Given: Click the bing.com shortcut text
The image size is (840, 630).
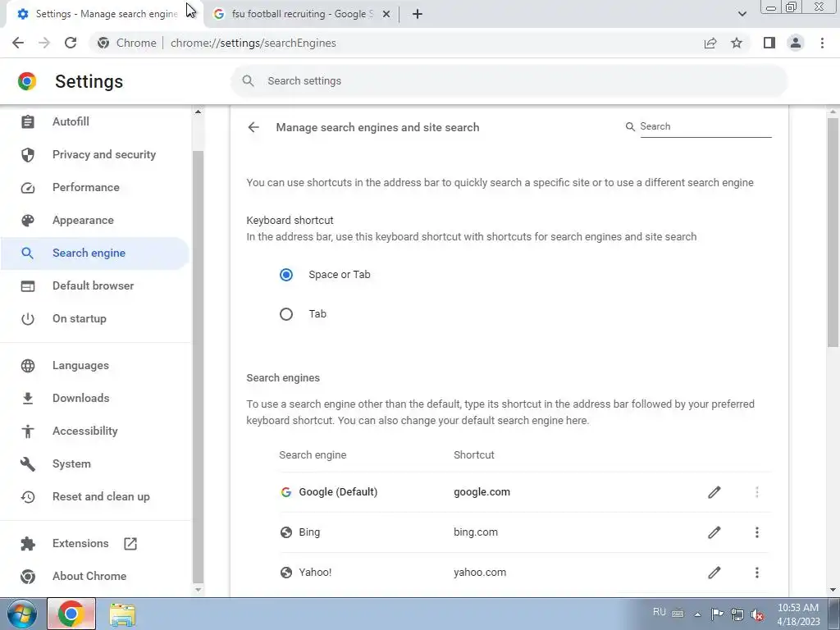Looking at the screenshot, I should tap(476, 532).
